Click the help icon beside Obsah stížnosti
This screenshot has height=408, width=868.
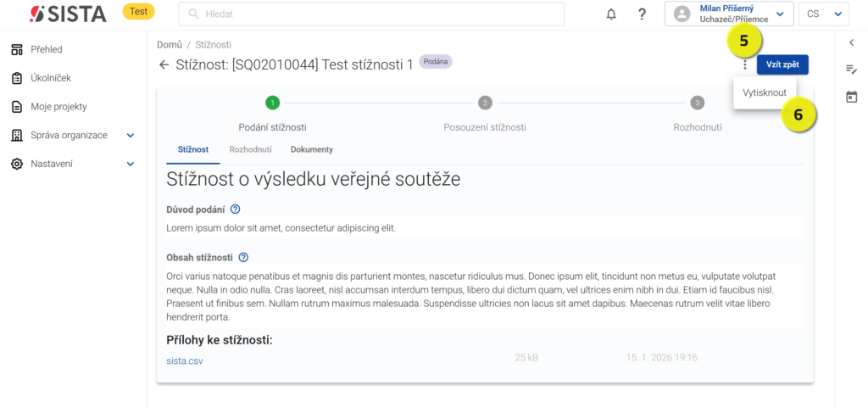pyautogui.click(x=243, y=258)
